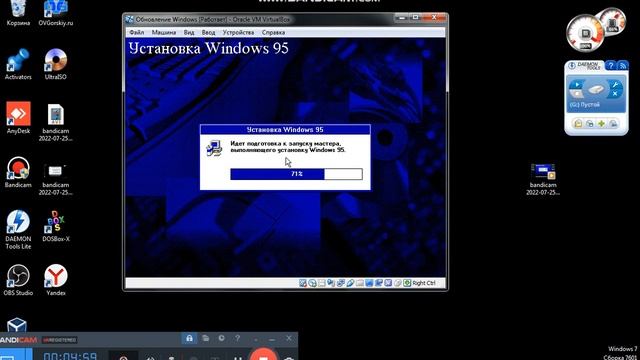Select the Activators desktop shortcut

[x=18, y=64]
